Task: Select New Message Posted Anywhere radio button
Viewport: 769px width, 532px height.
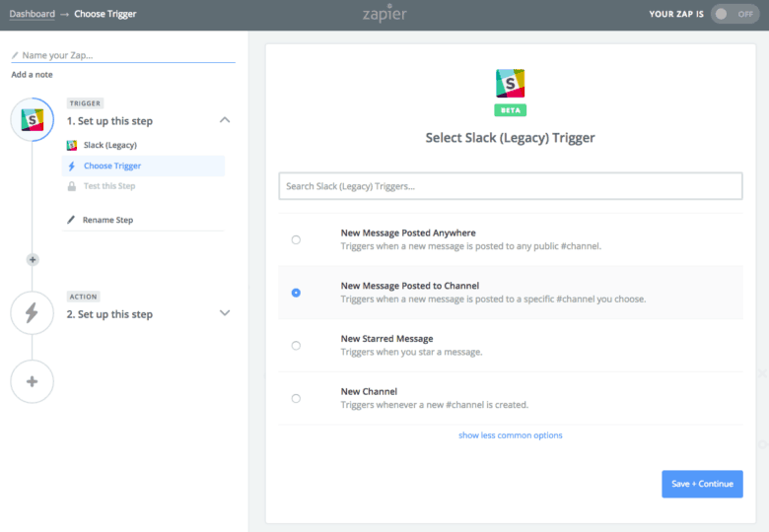Action: [296, 239]
